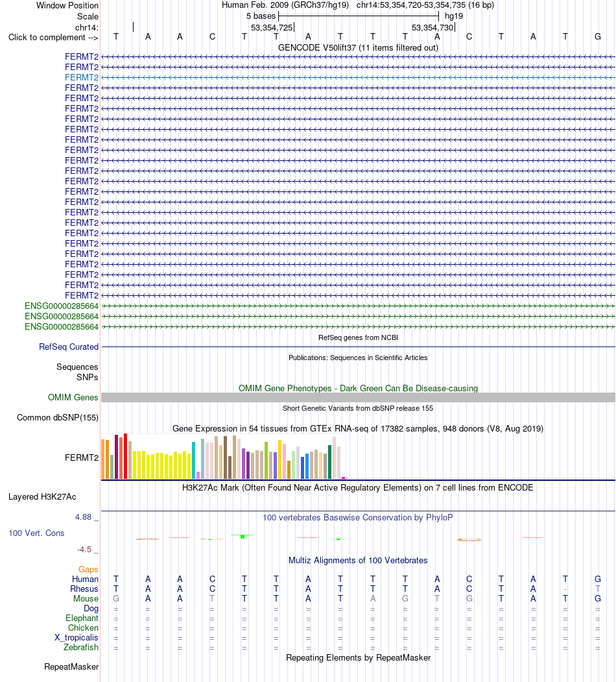This screenshot has width=616, height=682.
Task: Click the chr14:53,354,720-53,354,735 (16 bp) header text
Action: pyautogui.click(x=425, y=5)
